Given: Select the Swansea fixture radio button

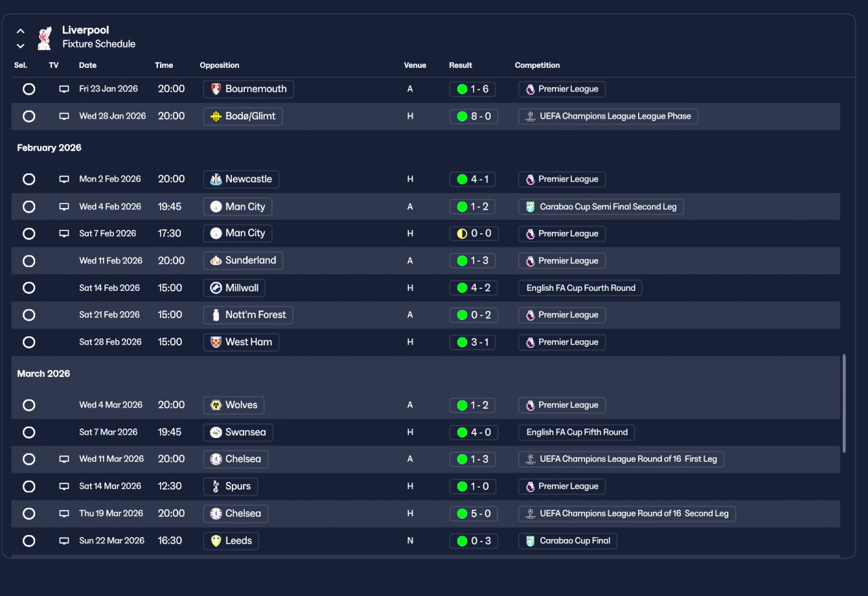Looking at the screenshot, I should pyautogui.click(x=28, y=433).
